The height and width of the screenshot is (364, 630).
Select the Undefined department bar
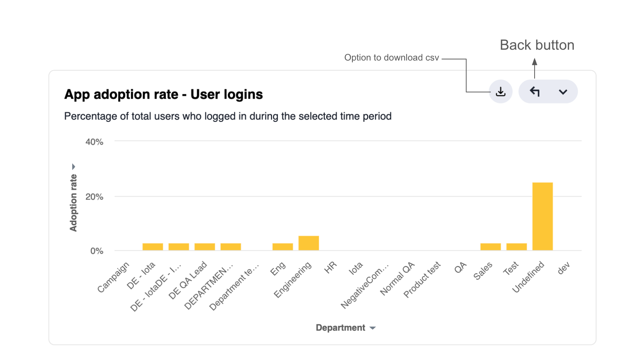click(542, 216)
